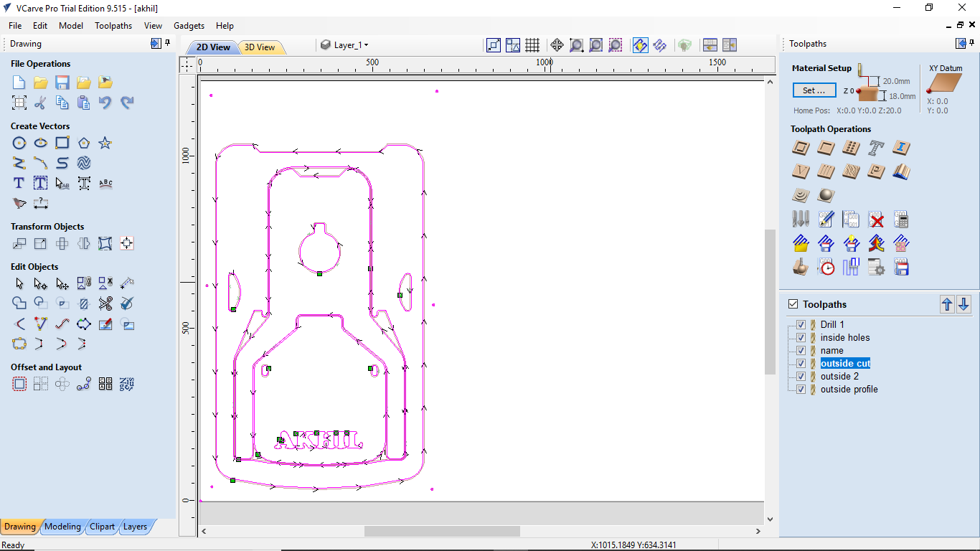
Task: Uncheck the Drill 1 toolpath checkbox
Action: (801, 325)
